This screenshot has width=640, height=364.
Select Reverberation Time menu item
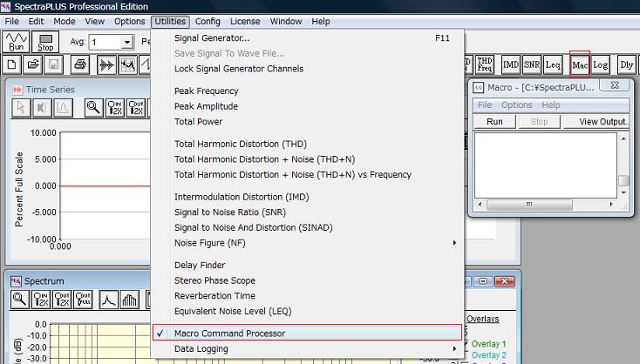coord(307,296)
